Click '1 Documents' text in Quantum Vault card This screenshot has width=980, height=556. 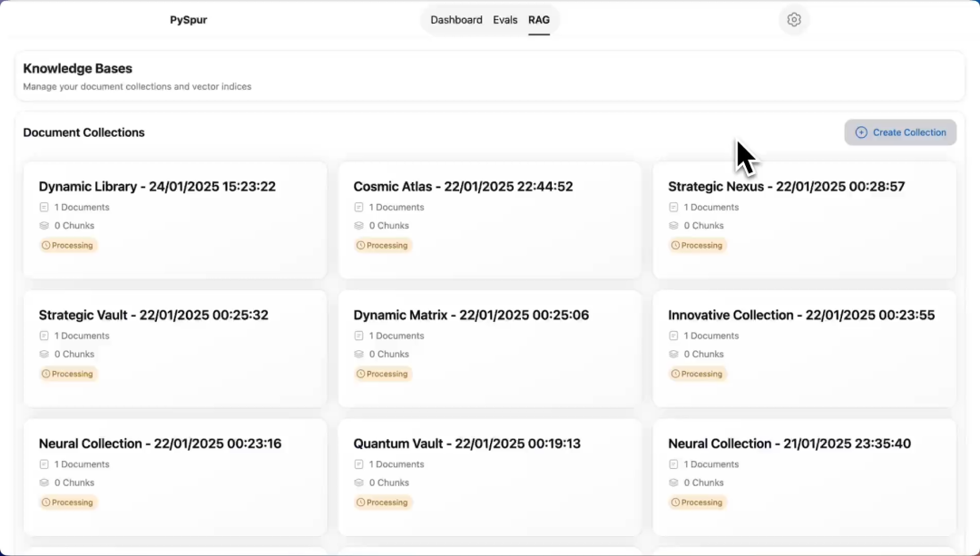click(x=397, y=464)
